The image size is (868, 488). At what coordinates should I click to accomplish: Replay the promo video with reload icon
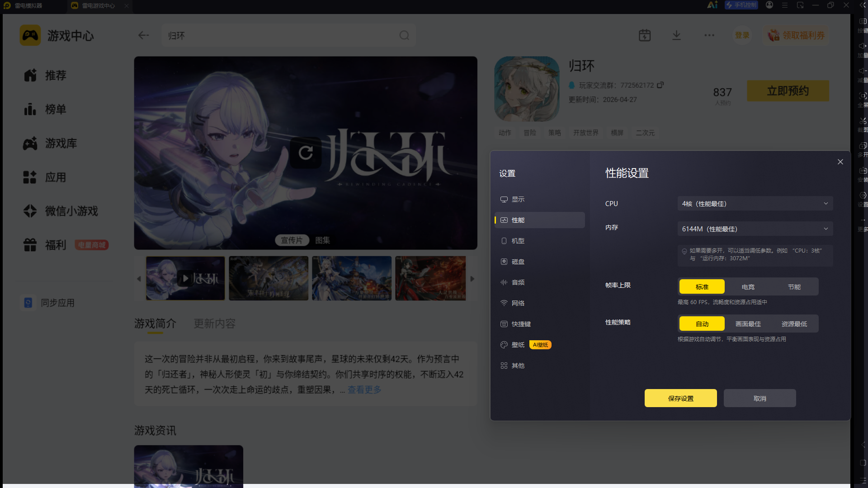306,153
